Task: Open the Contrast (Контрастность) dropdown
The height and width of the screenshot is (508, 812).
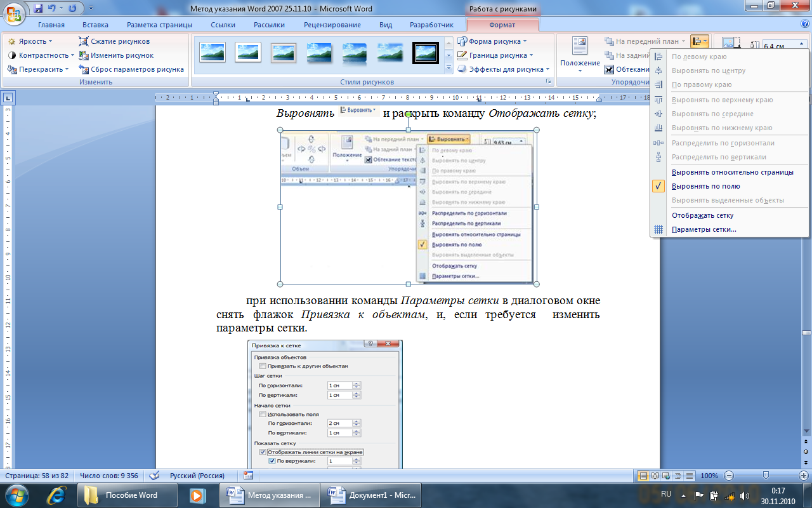Action: pyautogui.click(x=41, y=55)
